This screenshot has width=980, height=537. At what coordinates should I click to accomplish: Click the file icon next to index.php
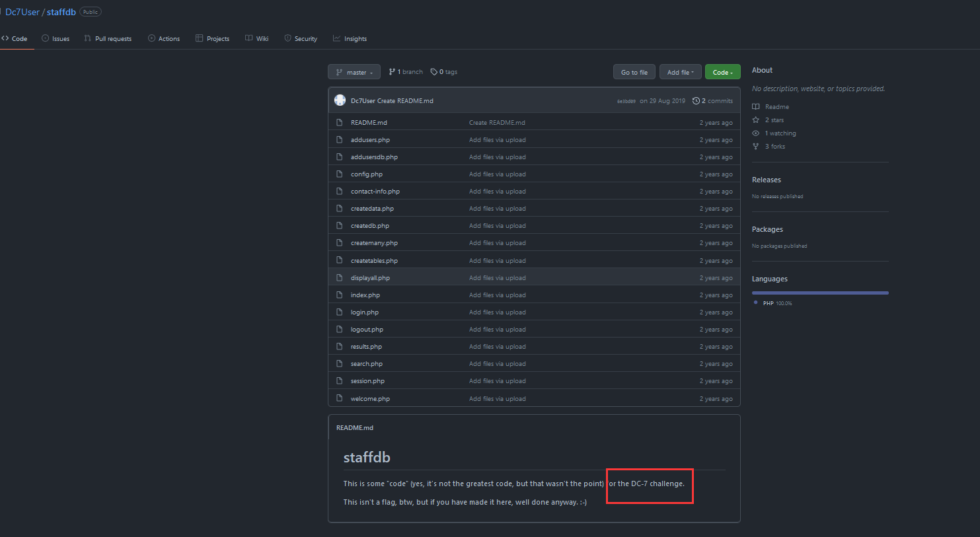pyautogui.click(x=339, y=295)
